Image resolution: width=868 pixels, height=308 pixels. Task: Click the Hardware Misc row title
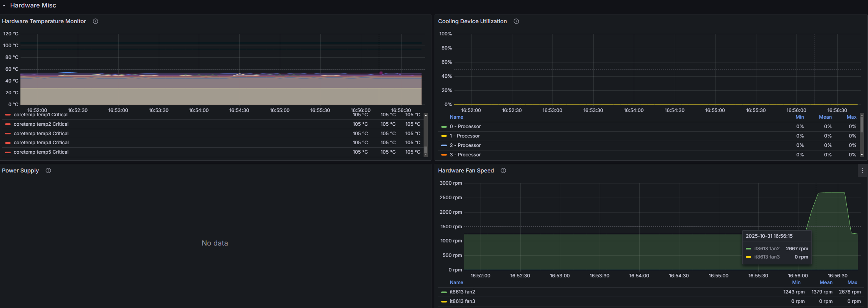(x=33, y=5)
